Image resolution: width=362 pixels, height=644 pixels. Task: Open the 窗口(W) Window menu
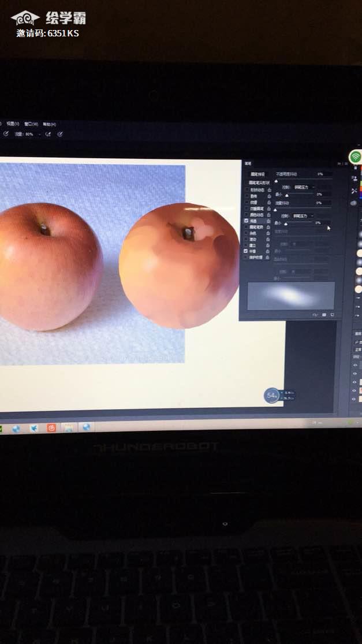click(x=31, y=124)
